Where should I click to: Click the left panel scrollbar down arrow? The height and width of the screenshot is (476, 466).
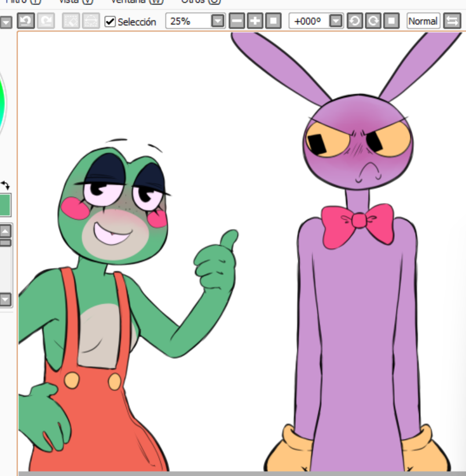(x=5, y=300)
